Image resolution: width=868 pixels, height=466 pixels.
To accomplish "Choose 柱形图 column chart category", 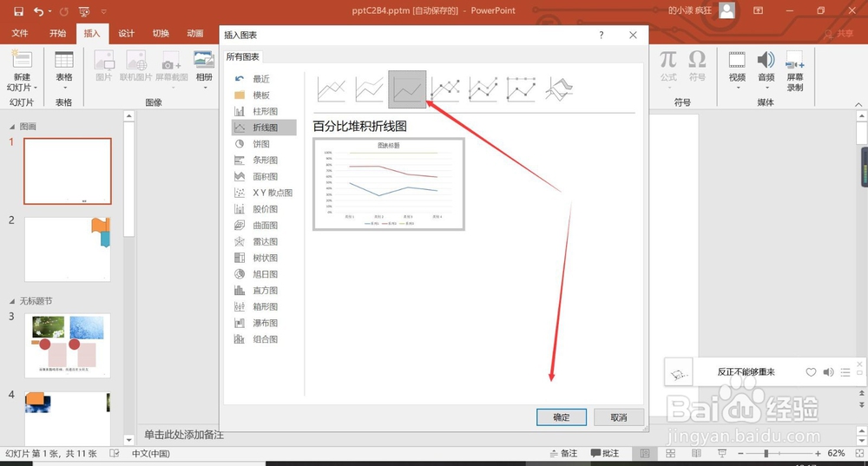I will (264, 111).
